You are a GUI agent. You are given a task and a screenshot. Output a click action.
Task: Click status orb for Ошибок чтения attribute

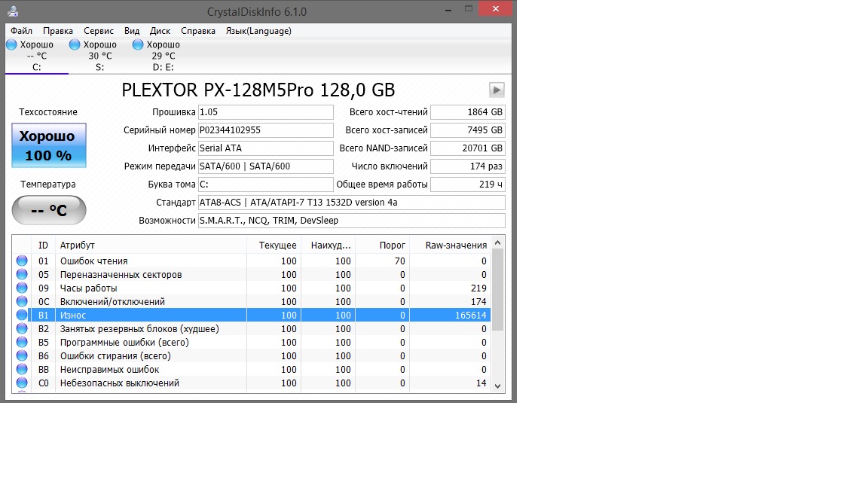(x=22, y=261)
